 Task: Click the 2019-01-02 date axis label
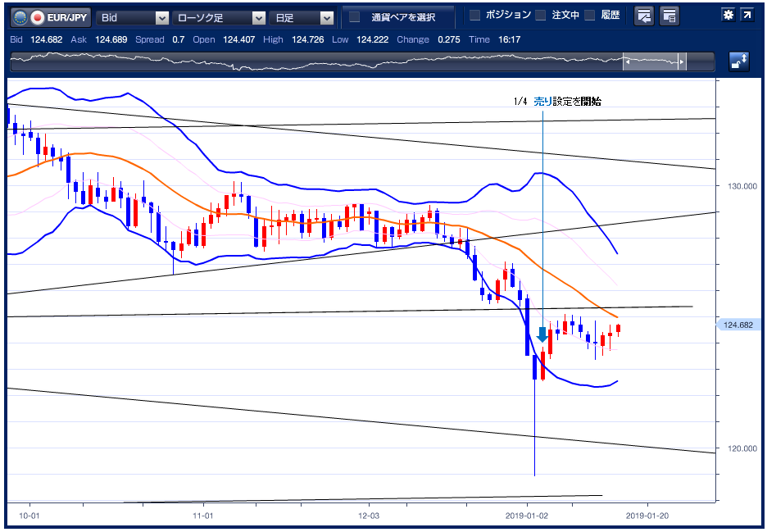527,516
